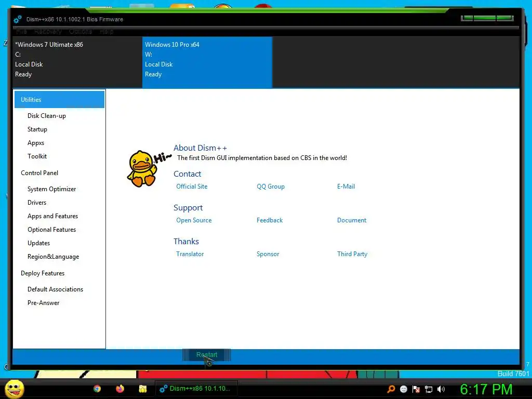Select the Utilities section header
Image resolution: width=532 pixels, height=399 pixels.
[59, 99]
